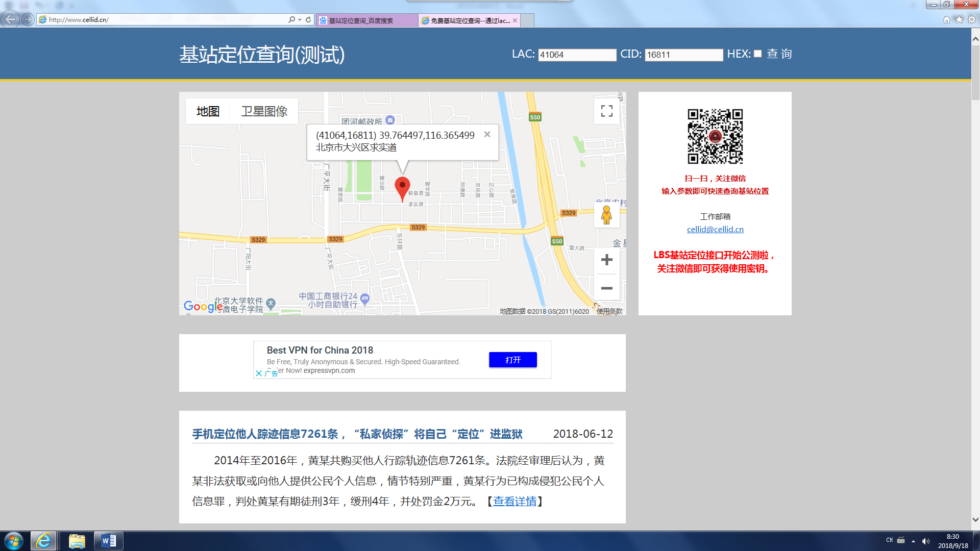This screenshot has height=551, width=980.
Task: Show hidden system tray icons
Action: point(913,541)
